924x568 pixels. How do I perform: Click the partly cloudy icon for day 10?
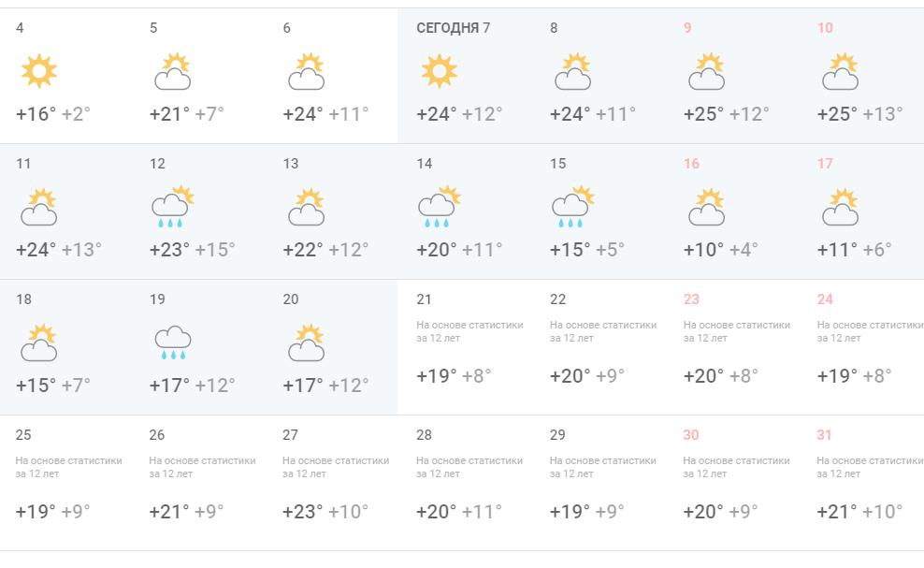841,72
